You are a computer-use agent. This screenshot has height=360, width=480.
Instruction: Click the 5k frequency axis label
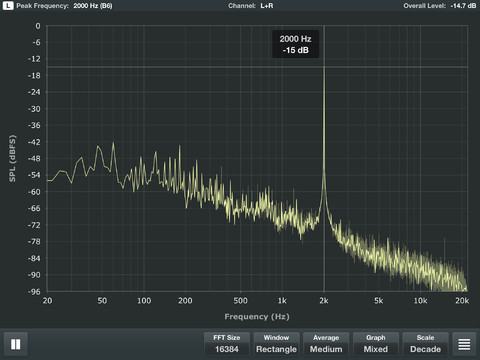tap(378, 301)
